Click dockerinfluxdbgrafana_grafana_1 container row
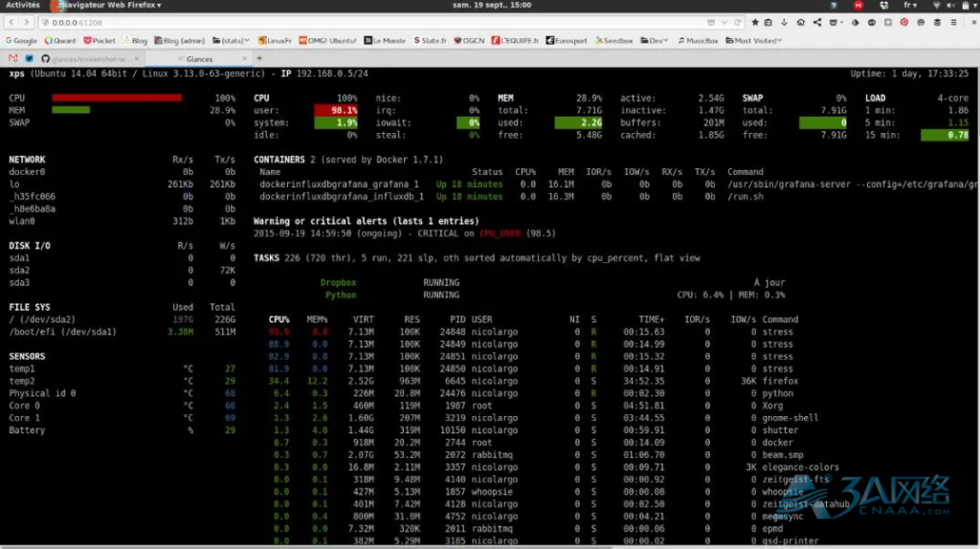 pyautogui.click(x=615, y=185)
